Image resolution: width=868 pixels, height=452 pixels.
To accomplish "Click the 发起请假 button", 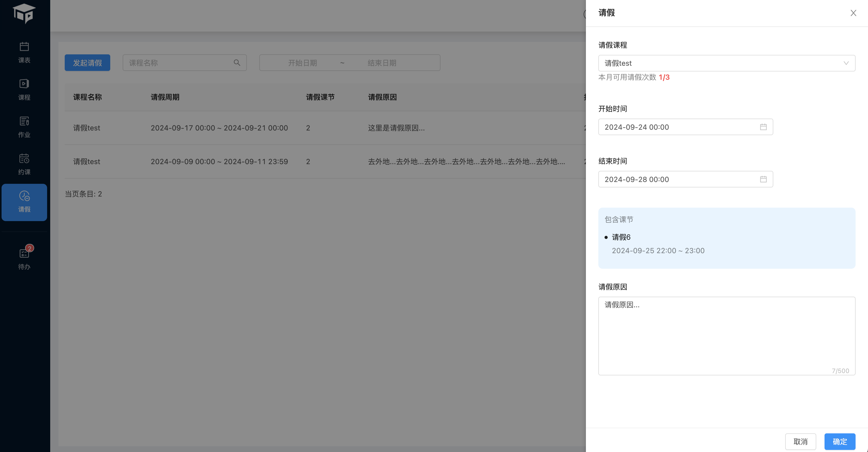I will (x=87, y=63).
